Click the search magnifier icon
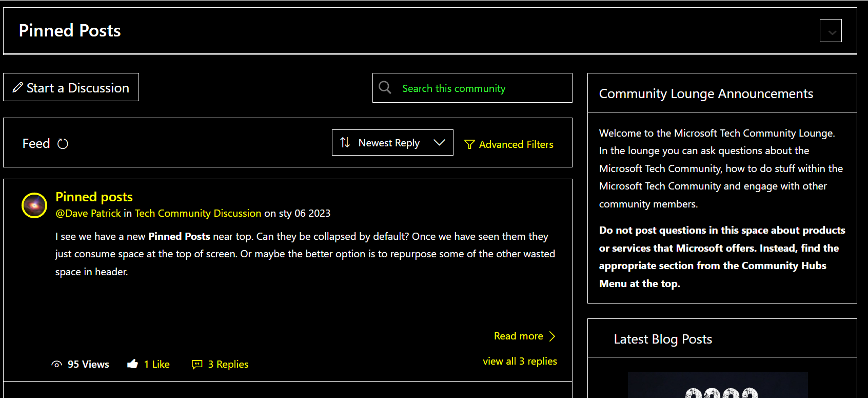 click(x=385, y=88)
